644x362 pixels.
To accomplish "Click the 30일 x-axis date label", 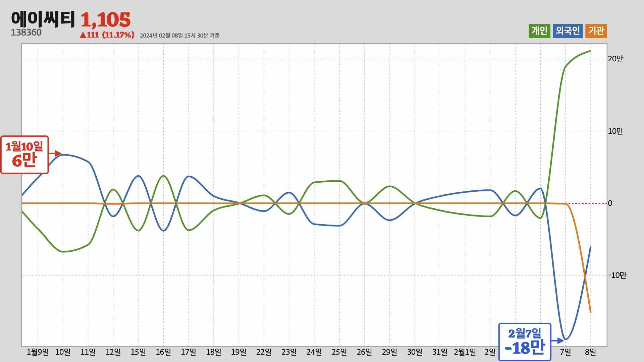I will tap(415, 352).
